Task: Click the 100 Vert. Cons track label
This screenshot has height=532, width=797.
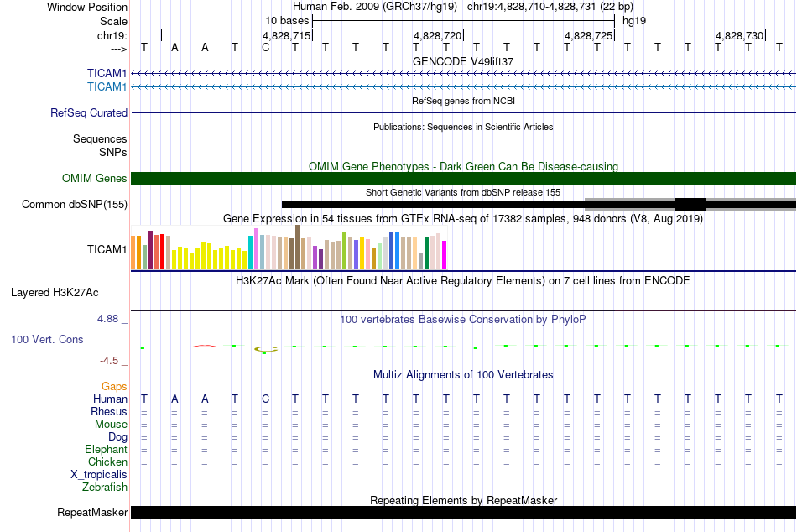Action: click(47, 339)
